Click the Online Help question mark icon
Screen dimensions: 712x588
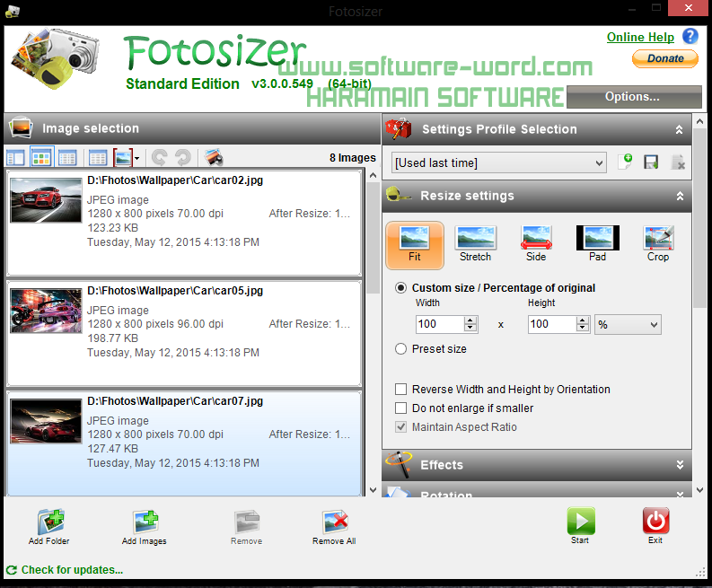click(x=690, y=36)
